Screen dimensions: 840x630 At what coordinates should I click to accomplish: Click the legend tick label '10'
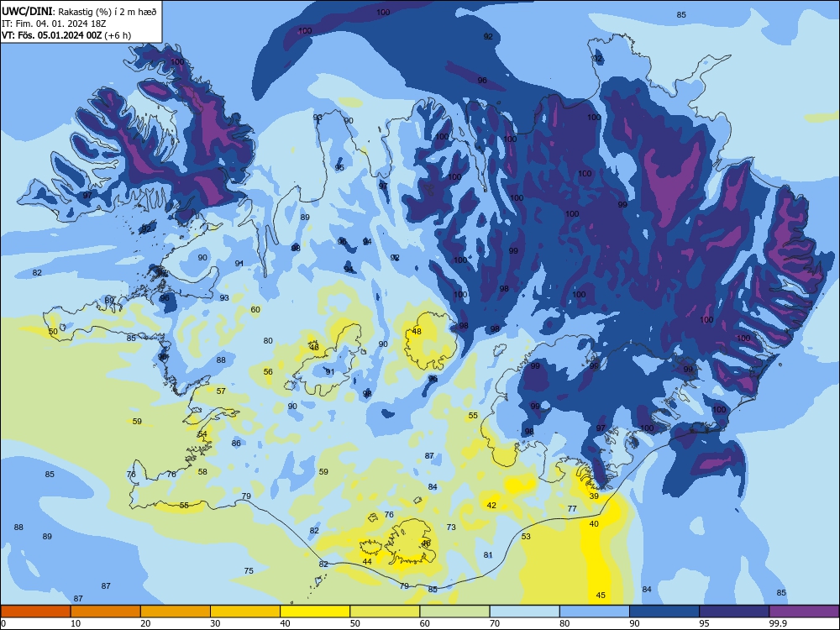[76, 623]
